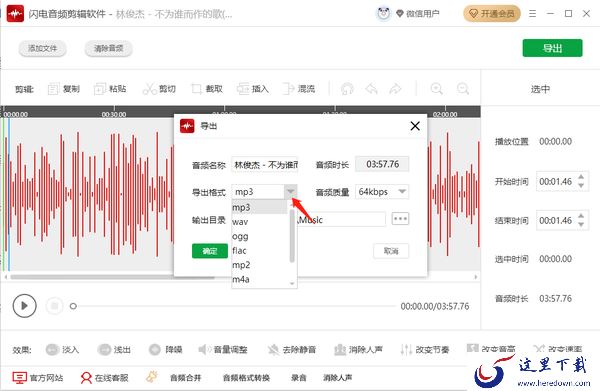Open Volume Adjustment (音量调整) effect
Viewport: 600px width, 391px height.
point(223,349)
